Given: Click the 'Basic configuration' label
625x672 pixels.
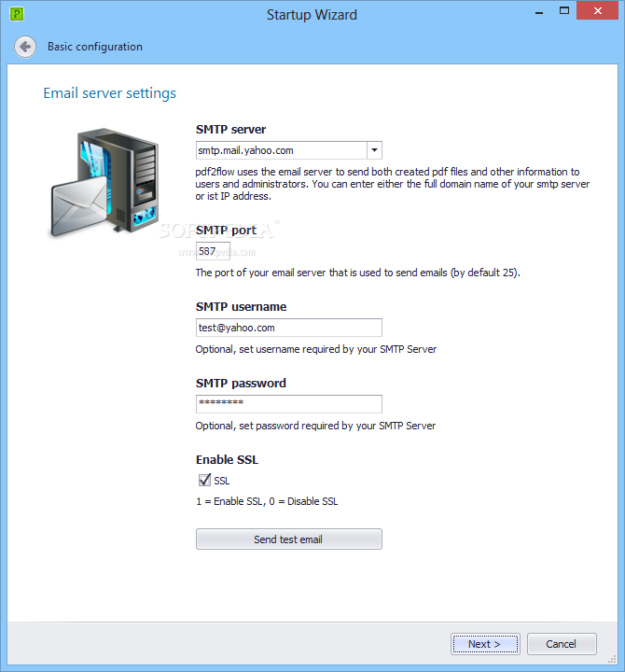Looking at the screenshot, I should 95,47.
